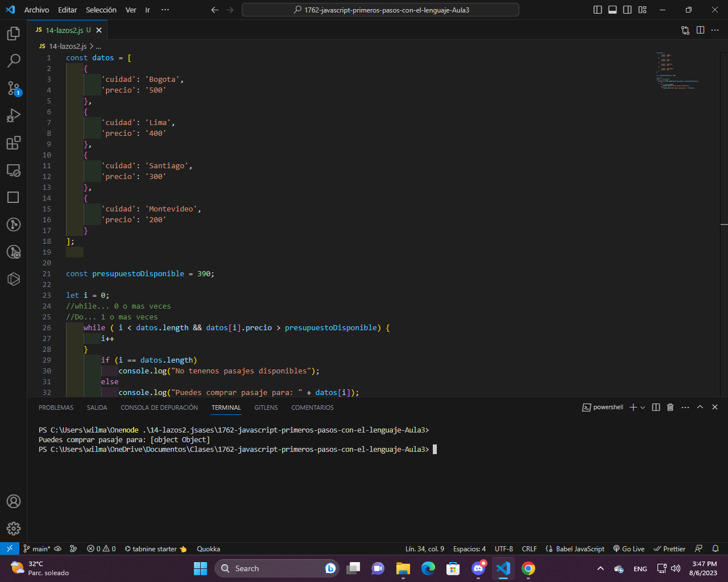Image resolution: width=728 pixels, height=582 pixels.
Task: Open editor more actions ellipsis menu
Action: click(715, 30)
